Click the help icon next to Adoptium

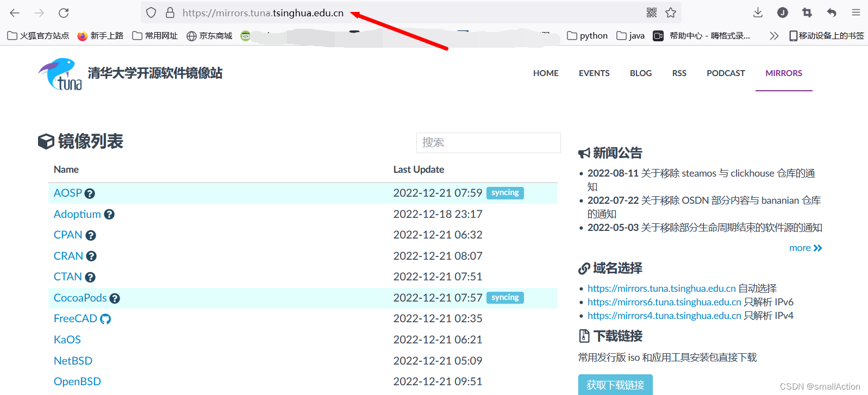click(109, 215)
